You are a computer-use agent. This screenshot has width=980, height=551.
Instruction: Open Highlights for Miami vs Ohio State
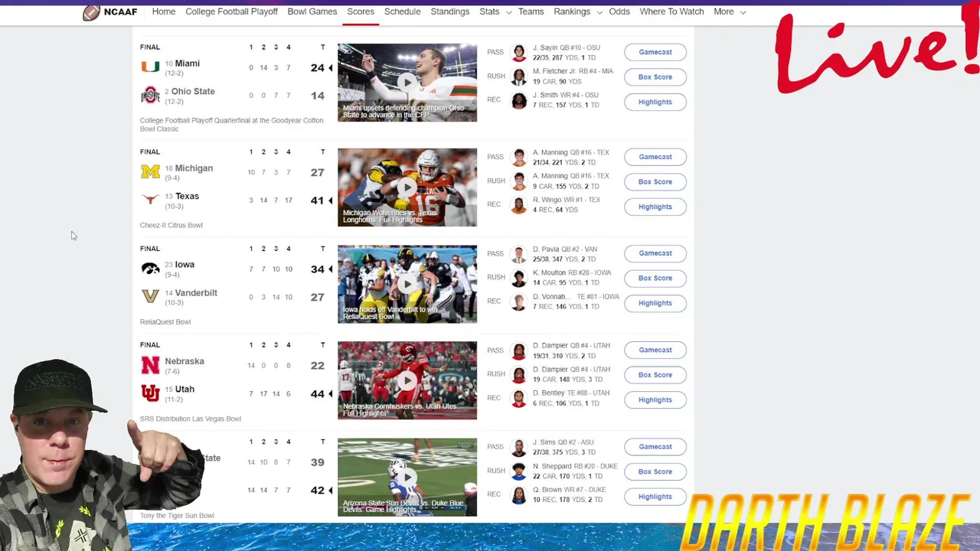[655, 102]
